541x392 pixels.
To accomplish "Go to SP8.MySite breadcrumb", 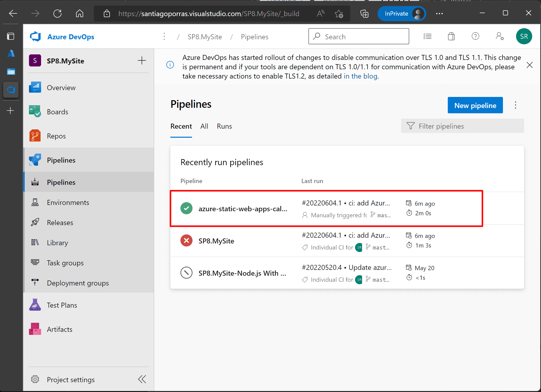I will (x=205, y=37).
